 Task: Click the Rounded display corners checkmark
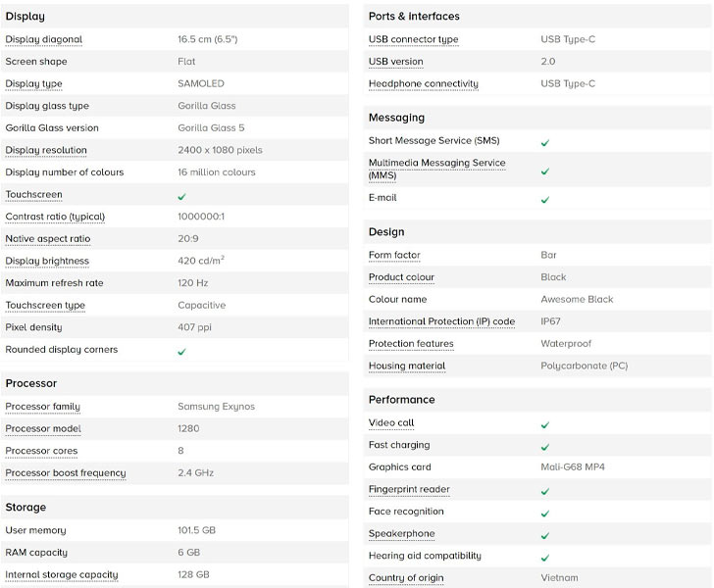pyautogui.click(x=181, y=352)
